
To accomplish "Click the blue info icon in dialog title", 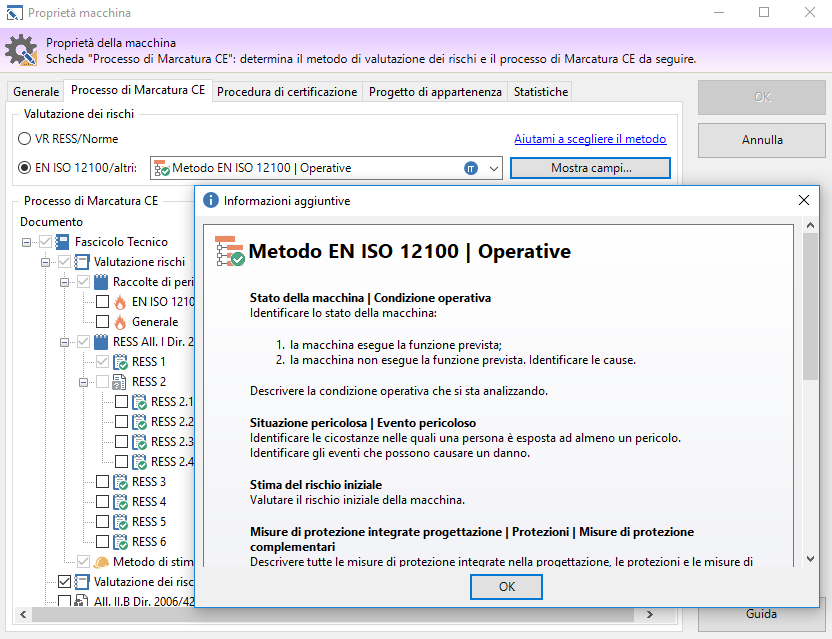I will [x=211, y=200].
